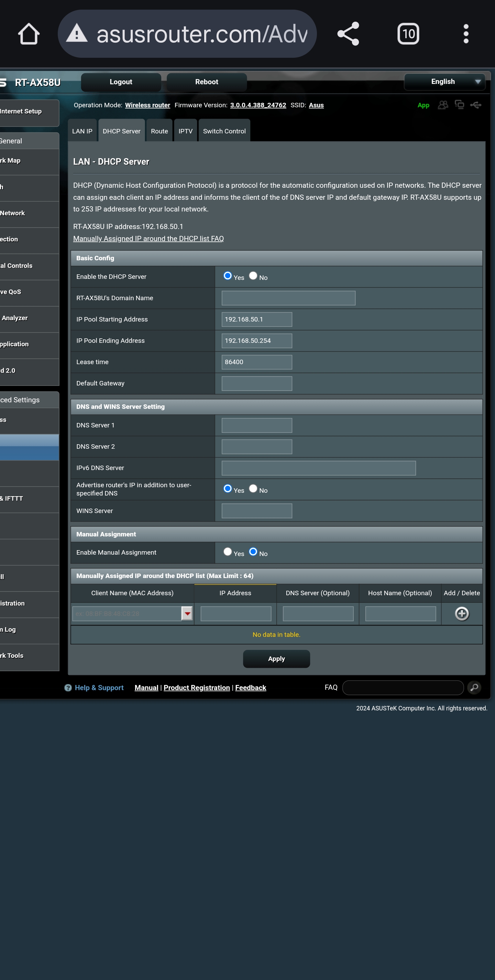Click the Reboot button
This screenshot has height=980, width=495.
(207, 82)
